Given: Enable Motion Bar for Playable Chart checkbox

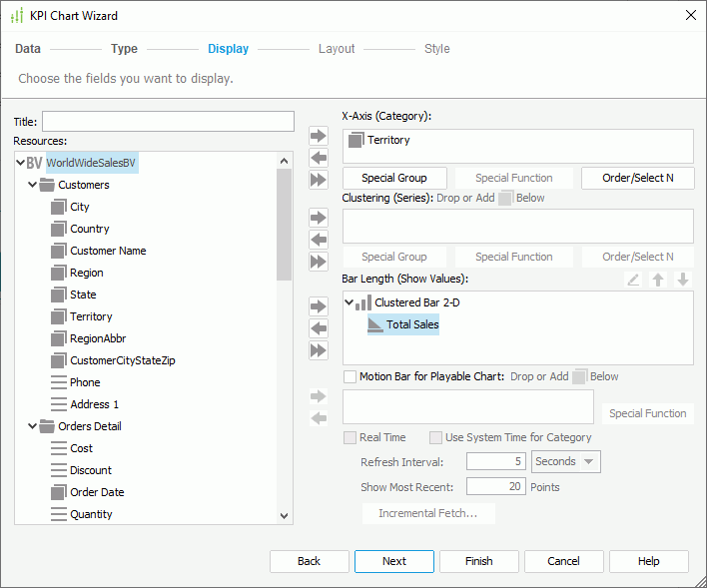Looking at the screenshot, I should (350, 376).
